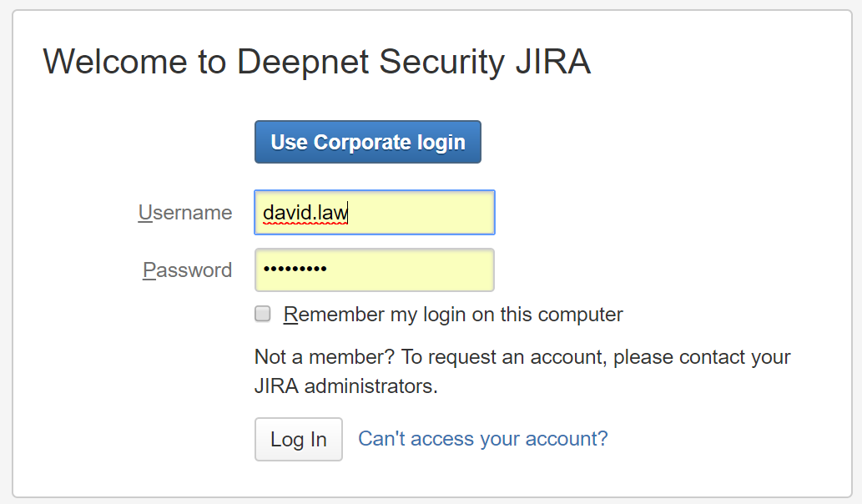Click the Password field label

[x=188, y=270]
